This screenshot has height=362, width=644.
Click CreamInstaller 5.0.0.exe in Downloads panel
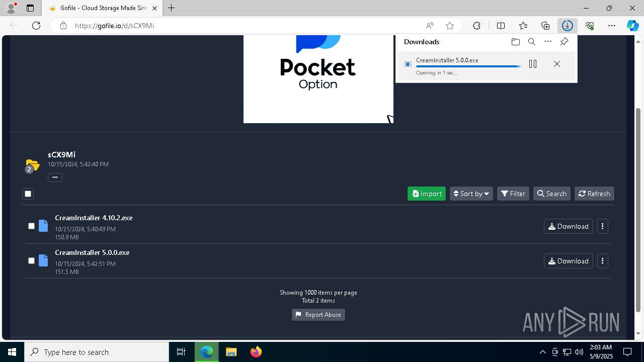(x=447, y=60)
